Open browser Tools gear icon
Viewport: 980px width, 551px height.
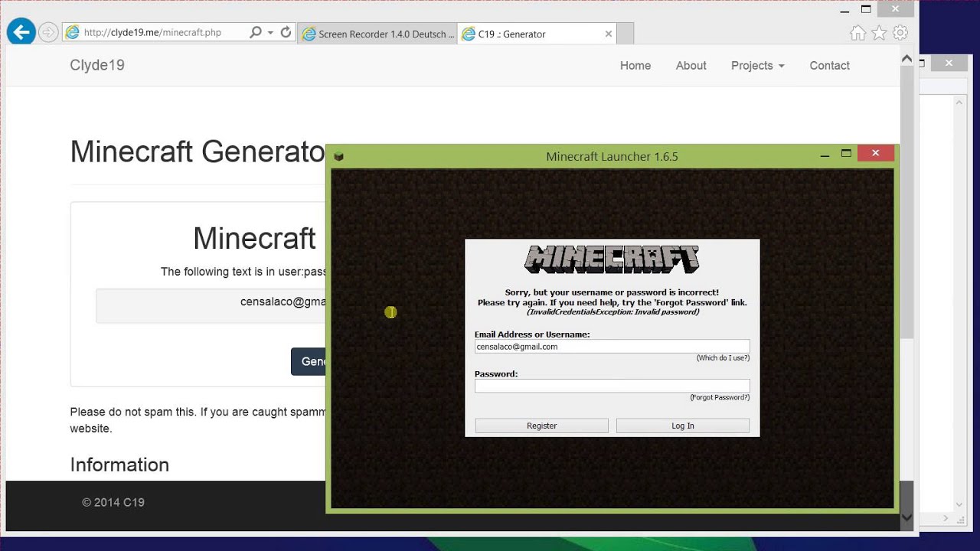pyautogui.click(x=900, y=33)
